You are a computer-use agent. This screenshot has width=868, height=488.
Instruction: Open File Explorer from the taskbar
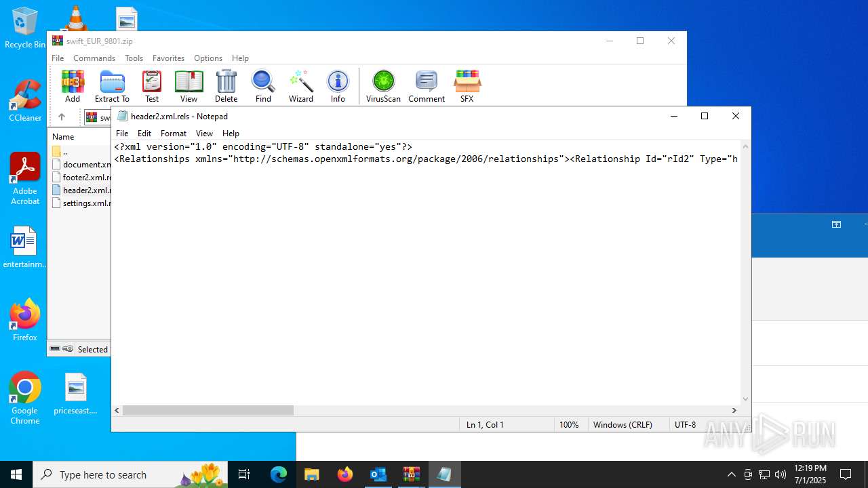[312, 474]
